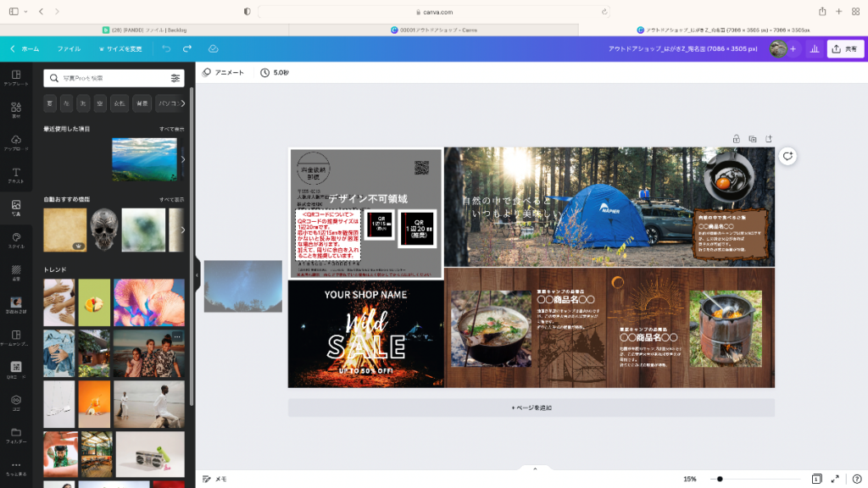Open the help question mark icon
The height and width of the screenshot is (488, 868).
point(856,480)
